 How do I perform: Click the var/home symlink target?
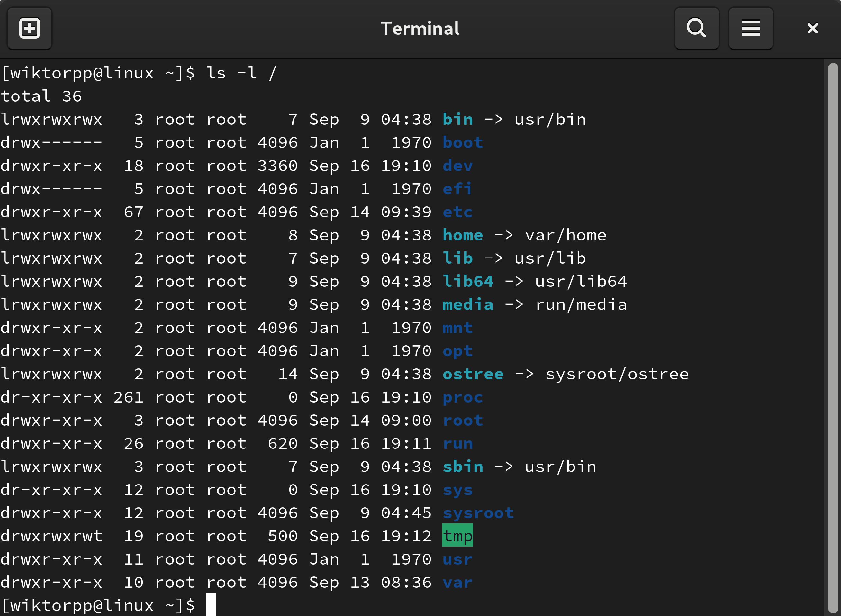(x=565, y=235)
